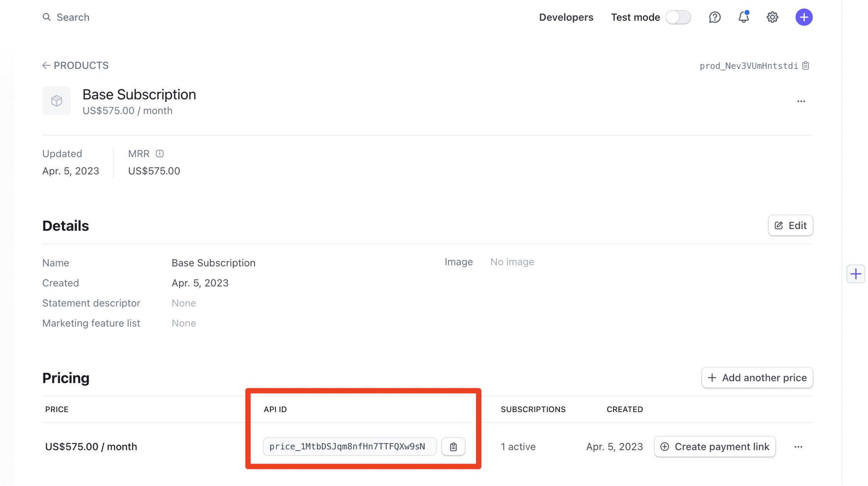Open product overflow menu next to Base Subscription

(801, 101)
